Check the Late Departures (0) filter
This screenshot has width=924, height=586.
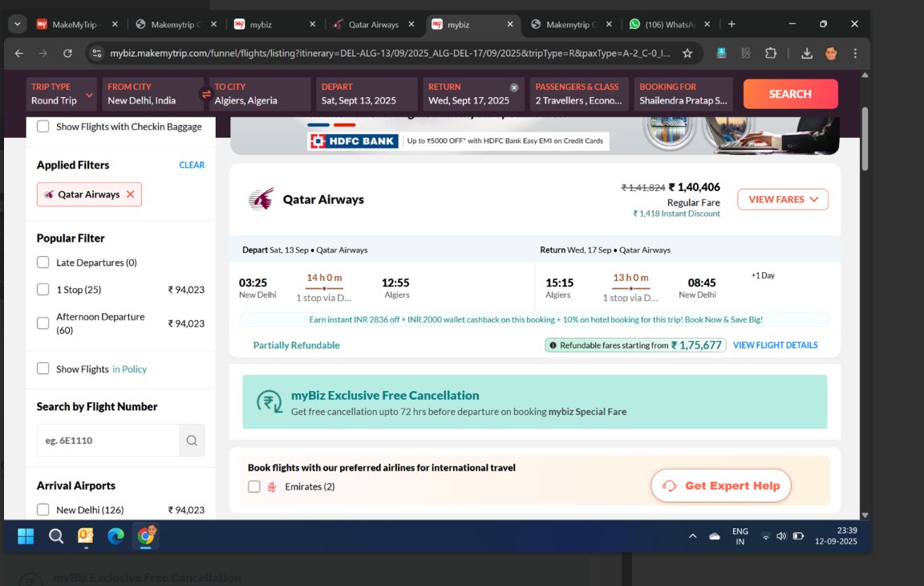43,262
